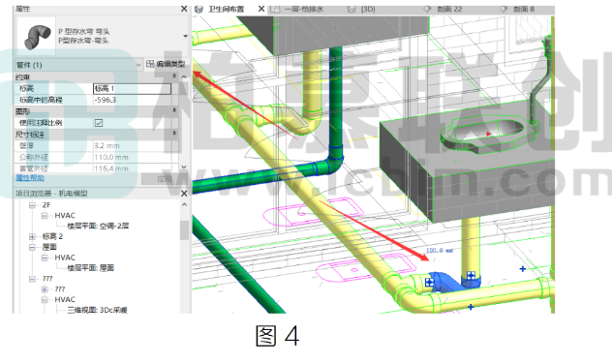Screen dimensions: 612x364
Task: Close the 属性 properties panel
Action: [x=184, y=9]
